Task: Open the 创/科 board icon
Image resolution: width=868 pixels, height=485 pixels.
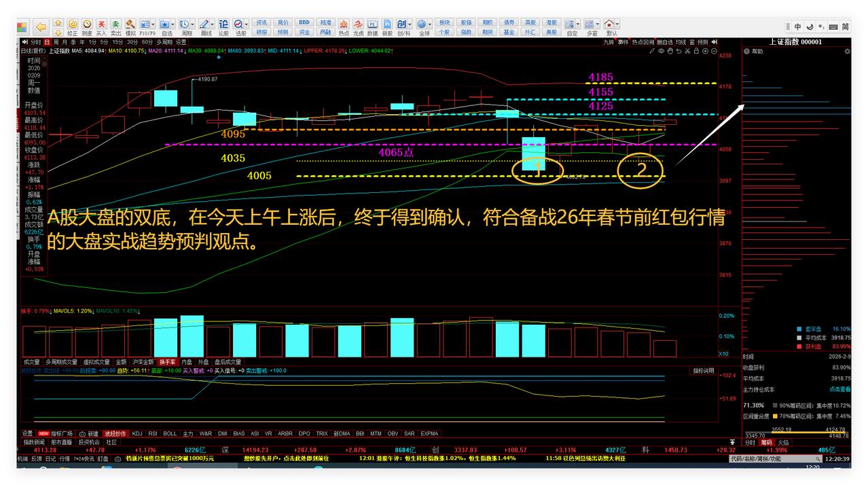Action: pyautogui.click(x=401, y=24)
